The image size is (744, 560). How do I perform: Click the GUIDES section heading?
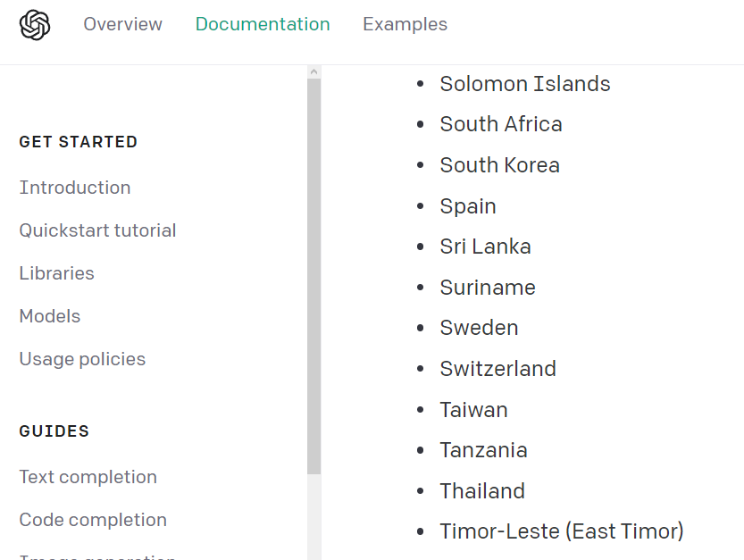pyautogui.click(x=54, y=431)
